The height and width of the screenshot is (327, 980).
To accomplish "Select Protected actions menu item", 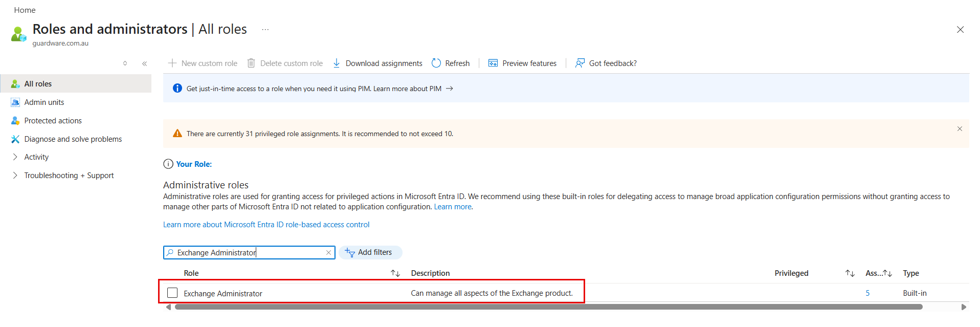I will (x=53, y=121).
